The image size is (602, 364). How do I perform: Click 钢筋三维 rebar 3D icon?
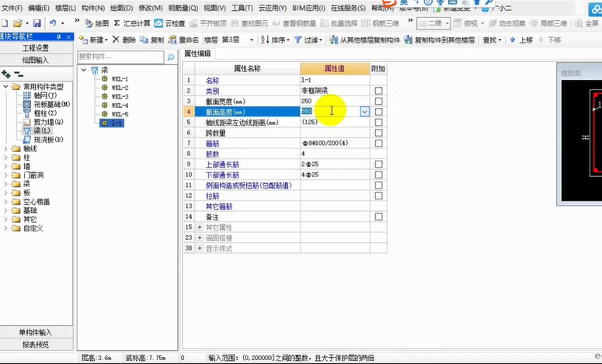366,23
